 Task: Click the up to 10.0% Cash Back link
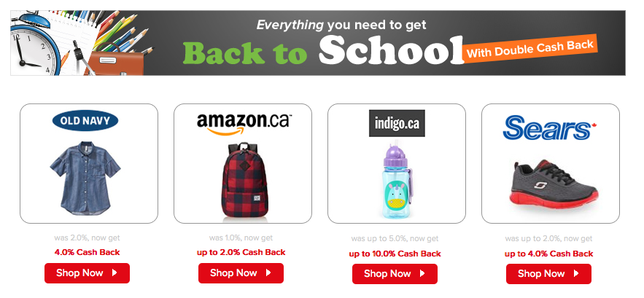click(395, 254)
